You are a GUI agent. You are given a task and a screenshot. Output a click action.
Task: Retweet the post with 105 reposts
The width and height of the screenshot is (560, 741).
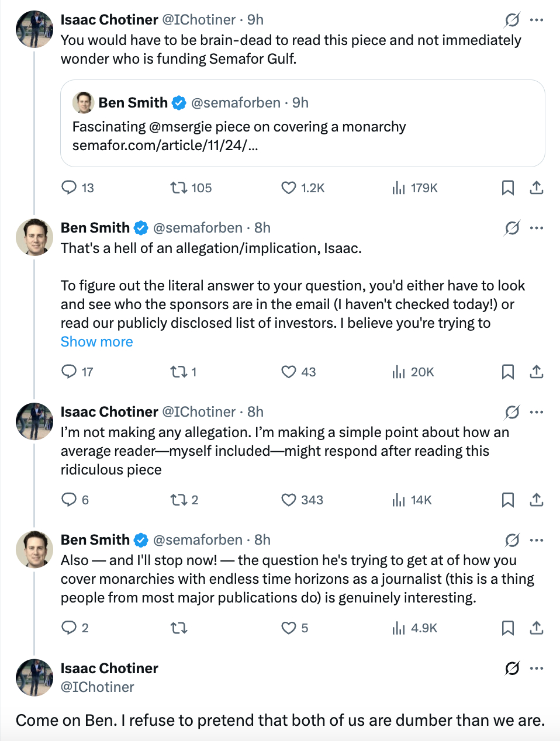point(178,188)
